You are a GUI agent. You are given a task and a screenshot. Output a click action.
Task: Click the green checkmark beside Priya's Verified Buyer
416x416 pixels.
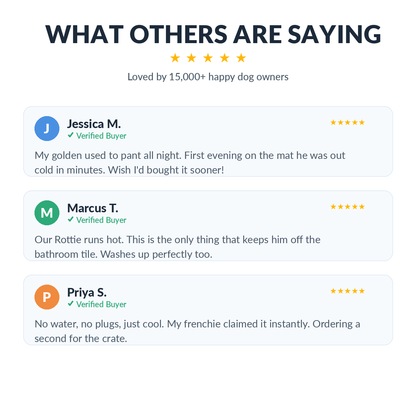coord(70,304)
